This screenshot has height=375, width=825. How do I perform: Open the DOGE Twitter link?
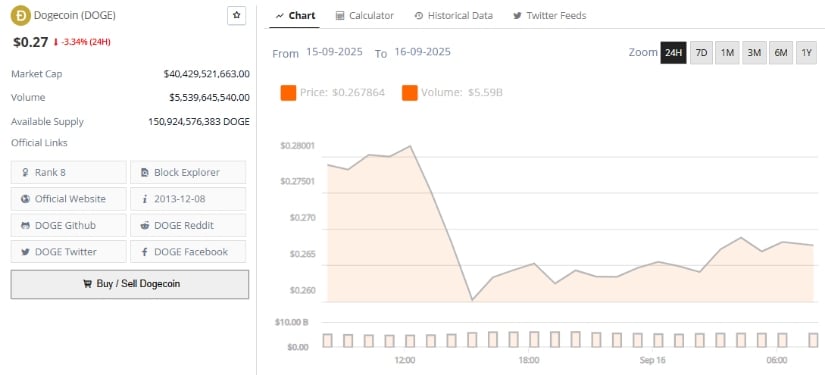click(x=68, y=251)
